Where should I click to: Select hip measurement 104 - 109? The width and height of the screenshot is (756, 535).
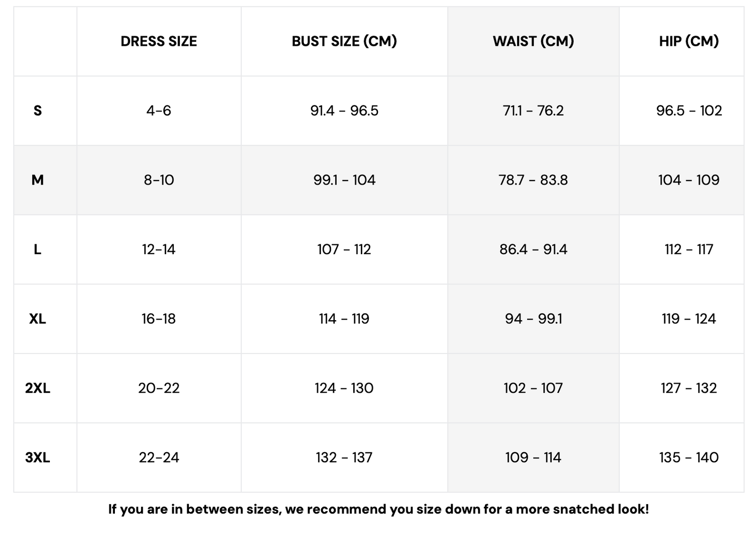(688, 180)
